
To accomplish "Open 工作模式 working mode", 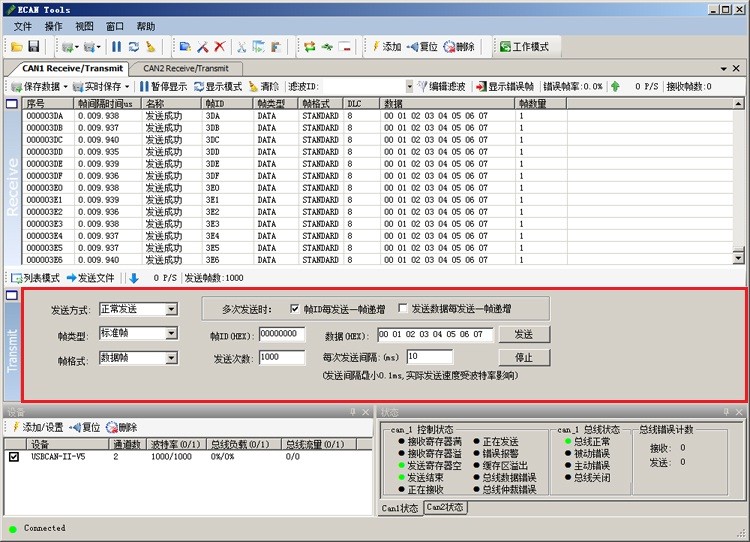I will tap(524, 46).
